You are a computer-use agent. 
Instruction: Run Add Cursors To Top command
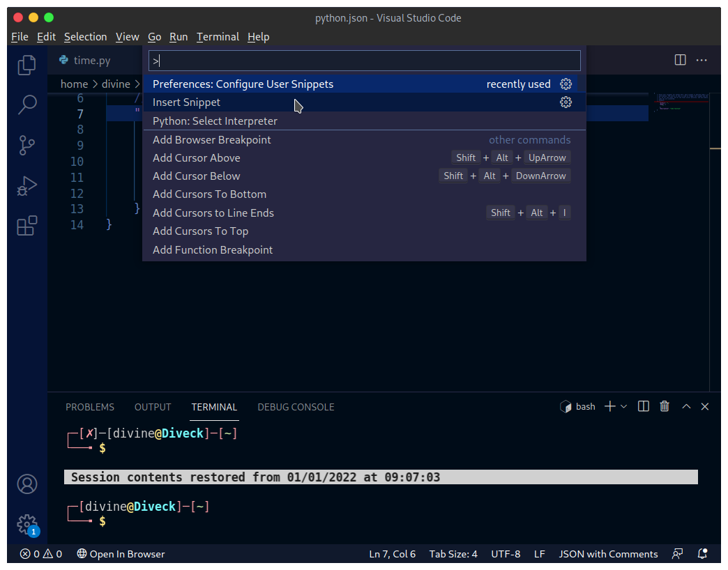364,231
